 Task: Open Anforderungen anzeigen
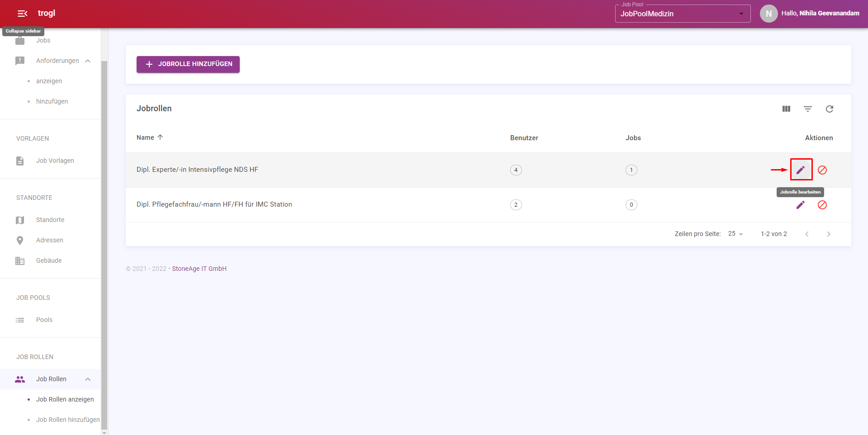coord(49,81)
